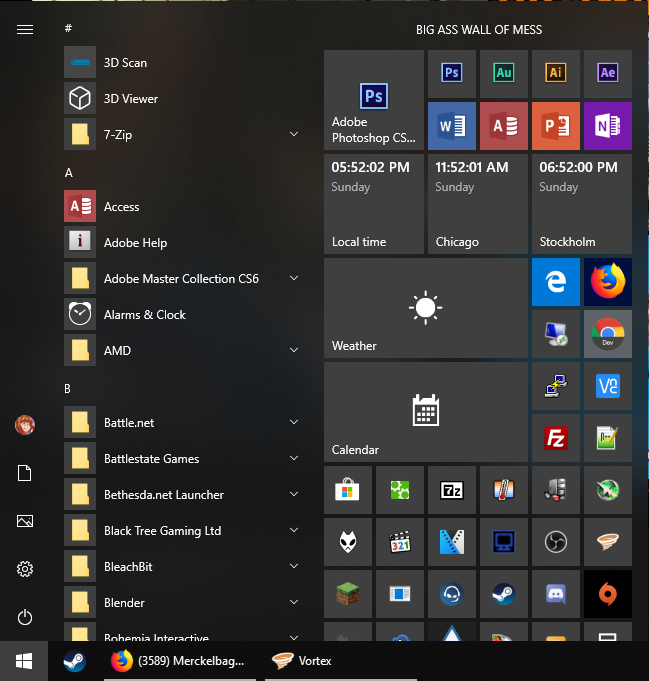Viewport: 649px width, 681px height.
Task: Open the Vortex tornado tile
Action: (x=608, y=542)
